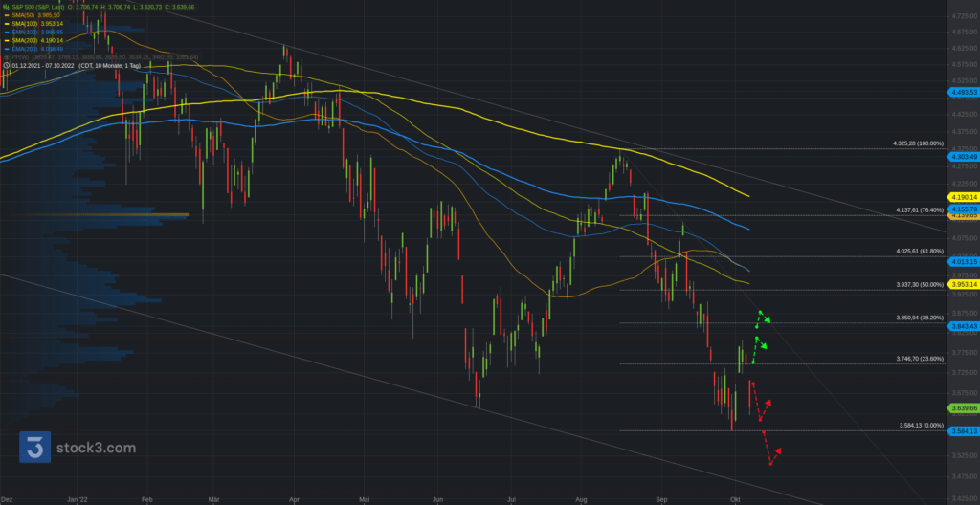Click the Jun time axis label
980x505 pixels.
pos(438,499)
